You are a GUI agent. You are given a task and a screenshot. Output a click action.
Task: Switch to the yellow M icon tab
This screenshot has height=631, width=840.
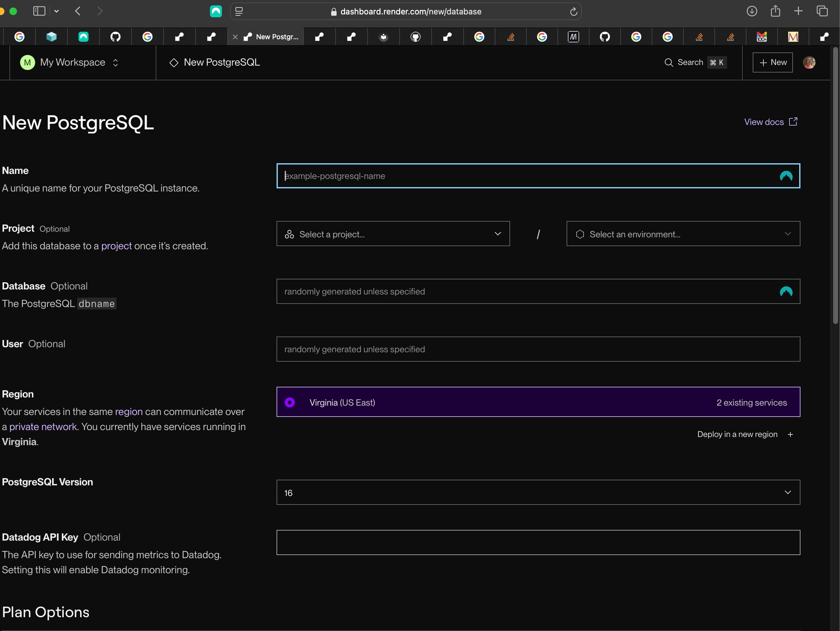tap(793, 37)
